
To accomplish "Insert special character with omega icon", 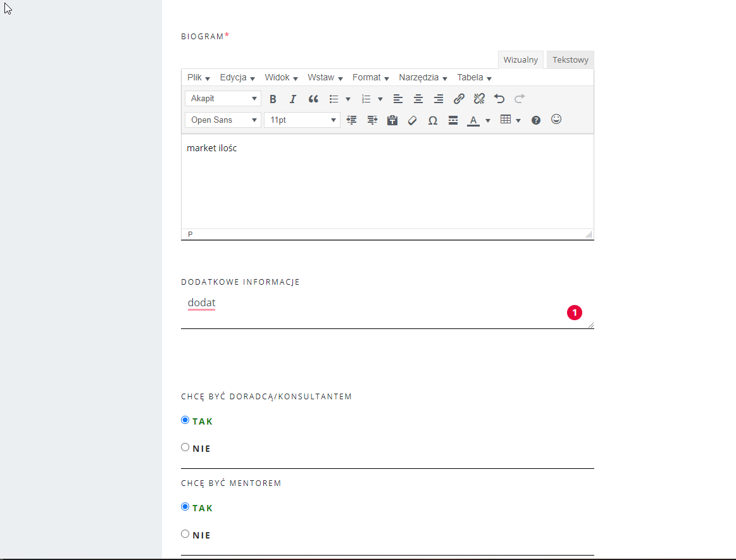I will pos(433,120).
